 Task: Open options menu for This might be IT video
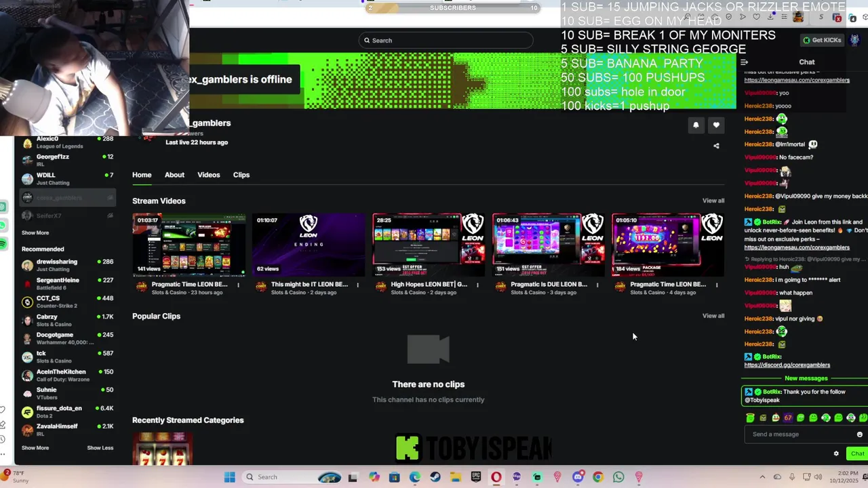tap(358, 285)
